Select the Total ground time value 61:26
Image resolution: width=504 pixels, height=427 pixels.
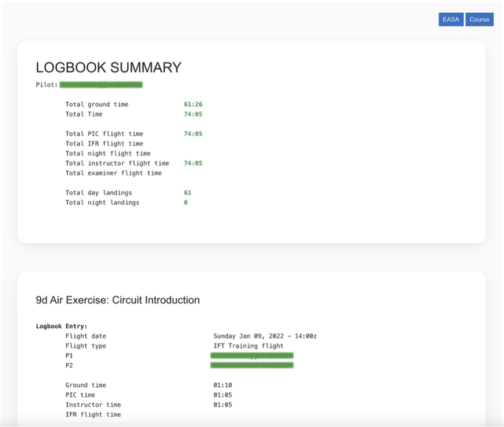point(193,104)
